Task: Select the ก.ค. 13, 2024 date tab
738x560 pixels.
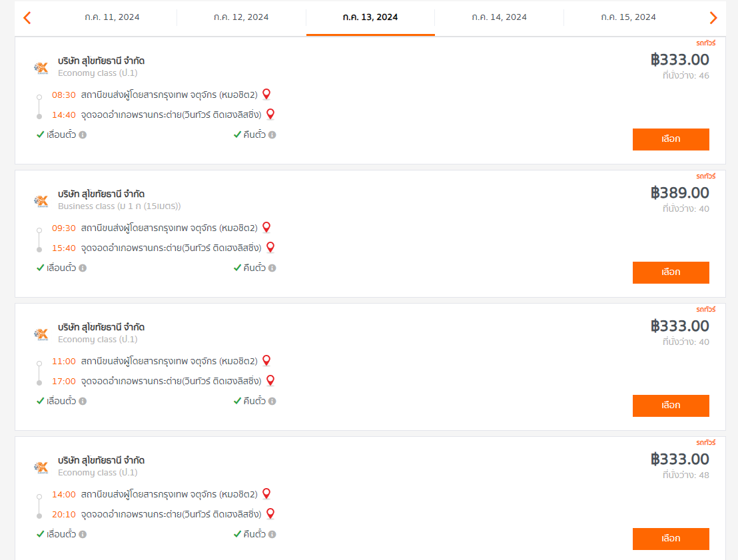Action: coord(370,17)
